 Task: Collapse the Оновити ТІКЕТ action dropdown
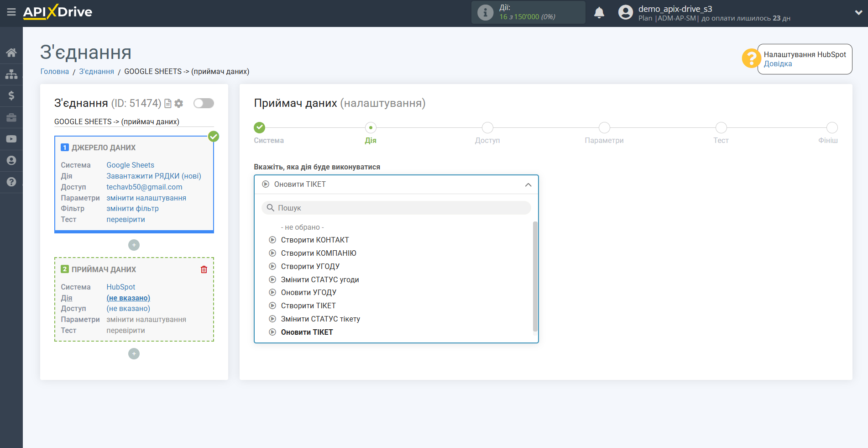pos(396,184)
